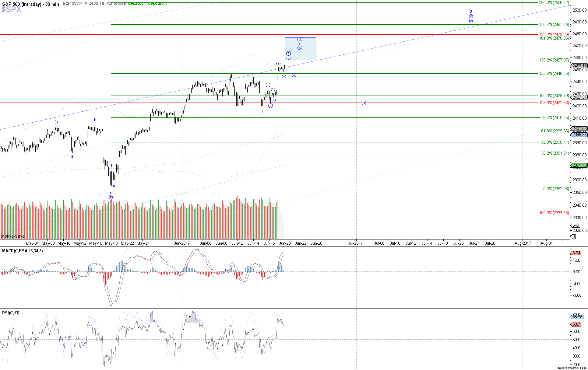The image size is (588, 370).
Task: Select the 176.4%(2487.80) Fibonacci label
Action: click(x=554, y=25)
